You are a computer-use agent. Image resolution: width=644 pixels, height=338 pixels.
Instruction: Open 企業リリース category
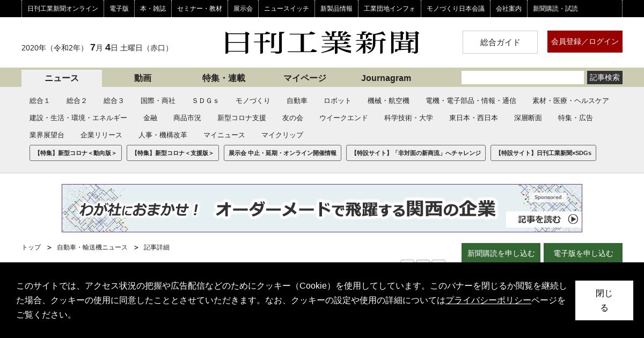point(101,135)
